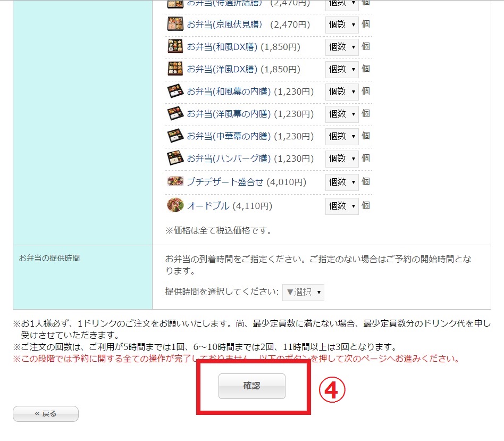Open quantity dropdown for お弁当(和風DX膳)
The height and width of the screenshot is (441, 504).
click(342, 47)
